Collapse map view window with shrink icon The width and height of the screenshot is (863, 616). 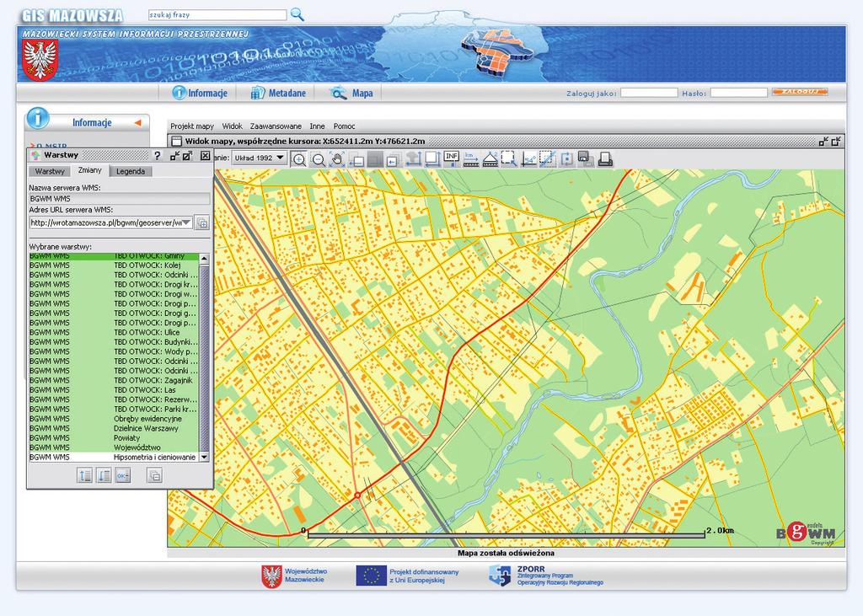[823, 142]
